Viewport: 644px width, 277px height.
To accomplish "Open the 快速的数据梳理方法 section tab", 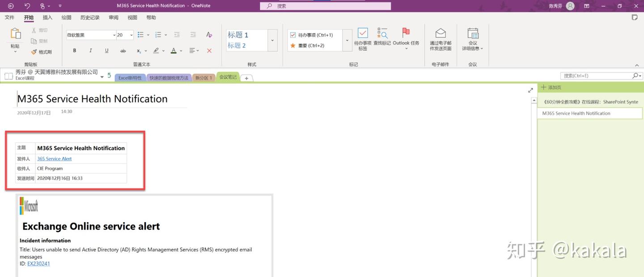I will click(x=169, y=78).
